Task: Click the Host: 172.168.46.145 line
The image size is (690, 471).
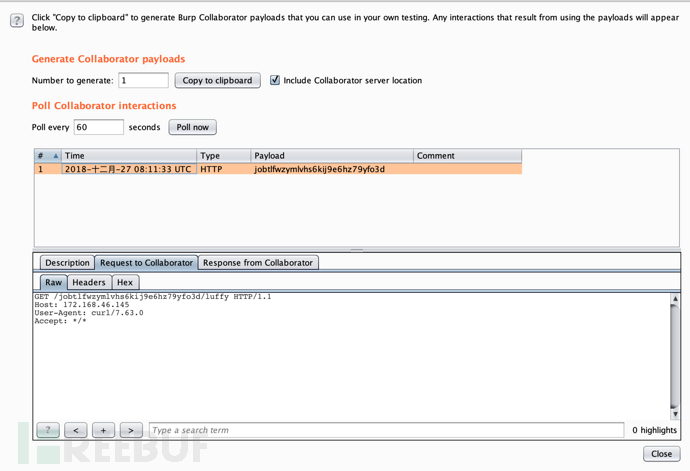Action: [x=82, y=305]
